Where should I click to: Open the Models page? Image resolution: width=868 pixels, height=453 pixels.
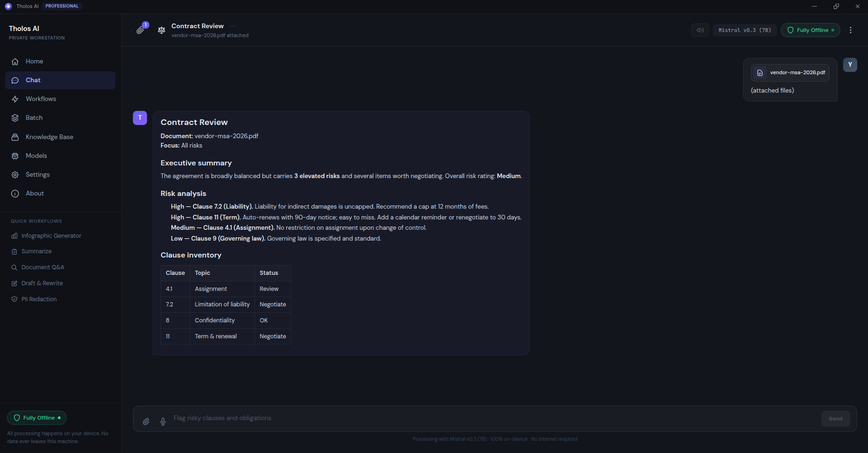60,156
